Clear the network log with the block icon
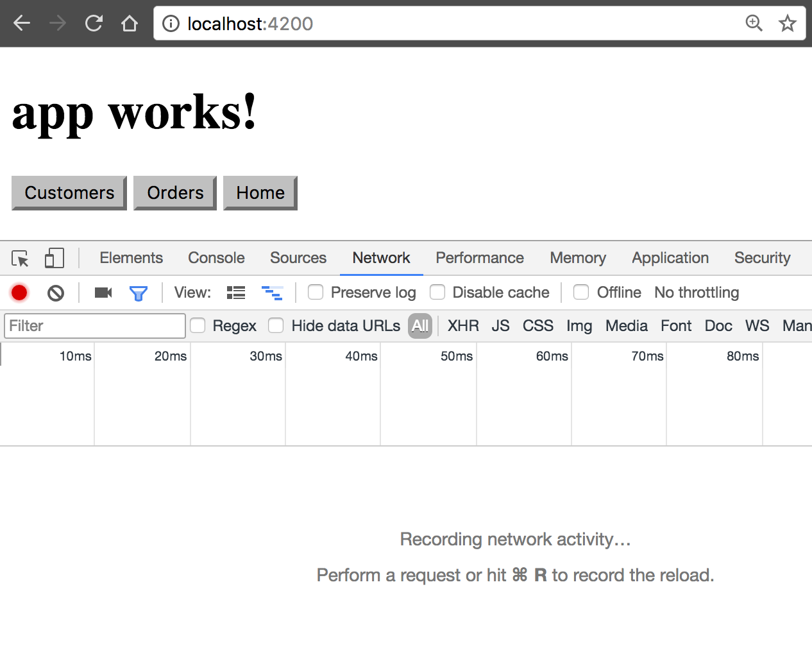 coord(55,292)
